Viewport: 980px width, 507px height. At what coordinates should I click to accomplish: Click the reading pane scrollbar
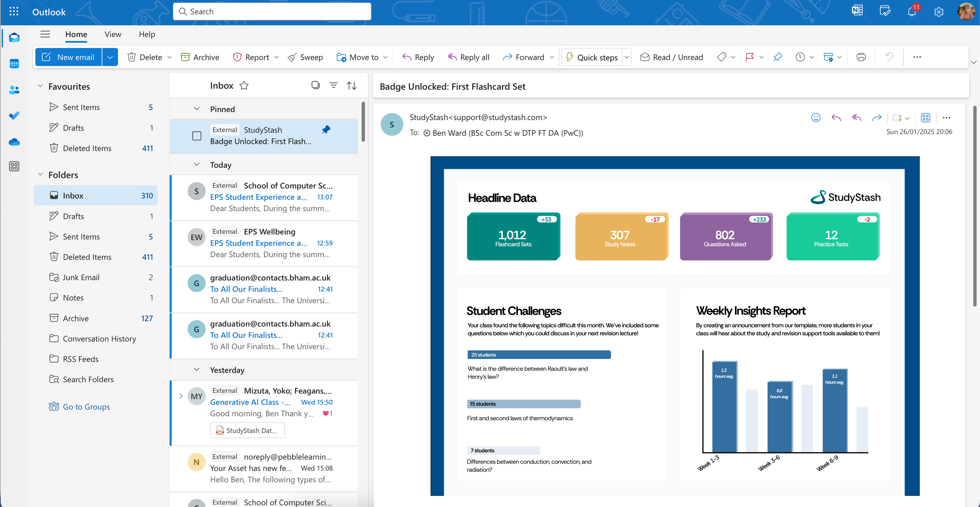[x=975, y=206]
